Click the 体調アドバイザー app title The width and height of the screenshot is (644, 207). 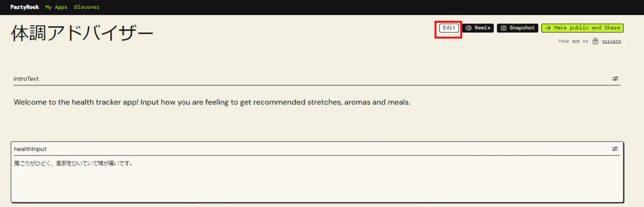click(x=82, y=33)
